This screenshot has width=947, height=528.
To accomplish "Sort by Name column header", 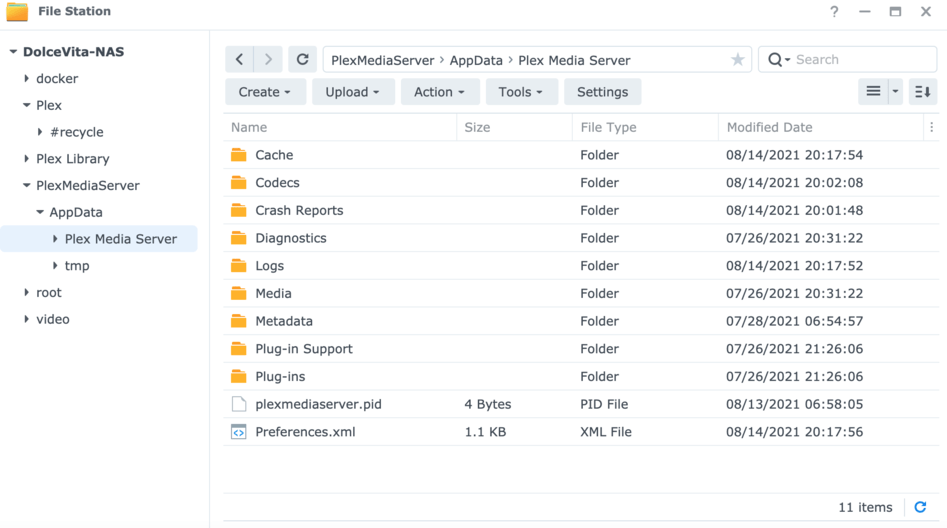I will pos(341,127).
